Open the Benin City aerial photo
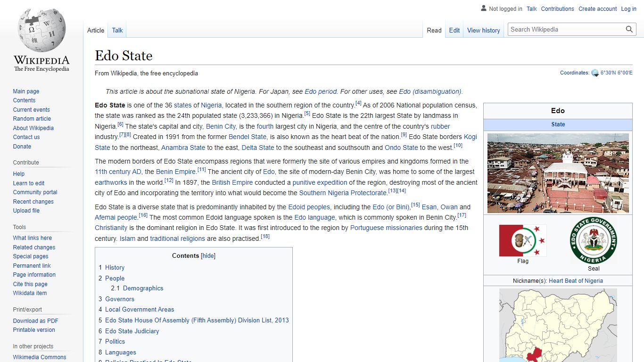 558,173
